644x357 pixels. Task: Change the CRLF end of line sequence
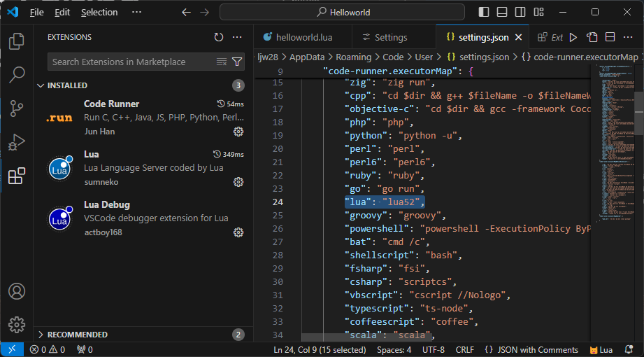point(464,350)
